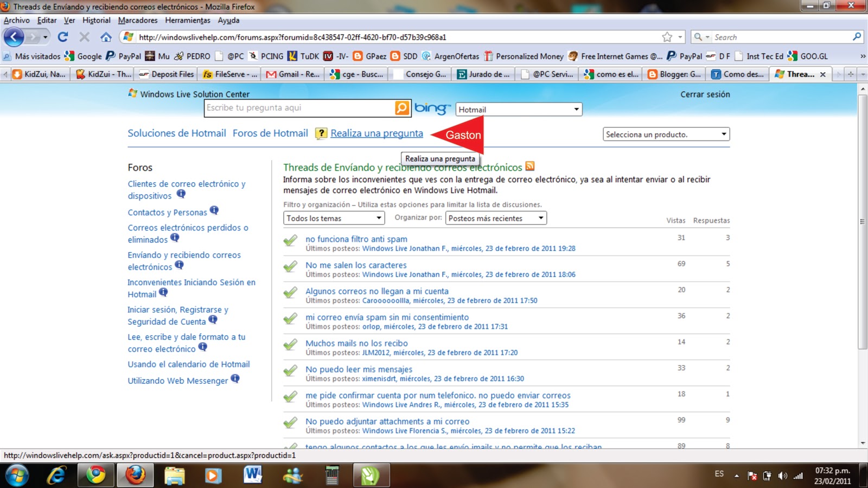The height and width of the screenshot is (488, 868).
Task: Open forum Correos electrónicos perdidos o eliminados
Action: pyautogui.click(x=188, y=234)
